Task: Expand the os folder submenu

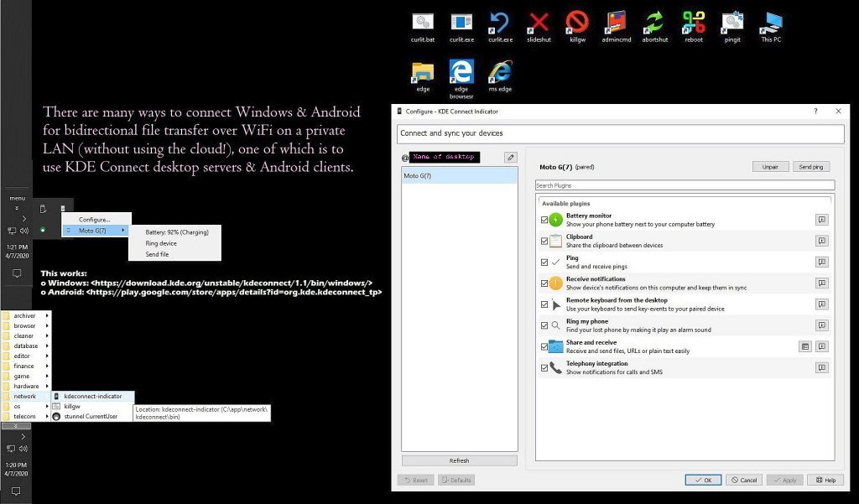Action: pyautogui.click(x=26, y=407)
